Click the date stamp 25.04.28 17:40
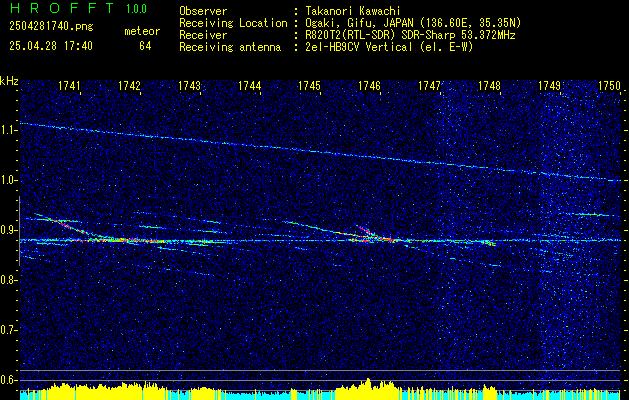This screenshot has width=629, height=400. point(51,46)
